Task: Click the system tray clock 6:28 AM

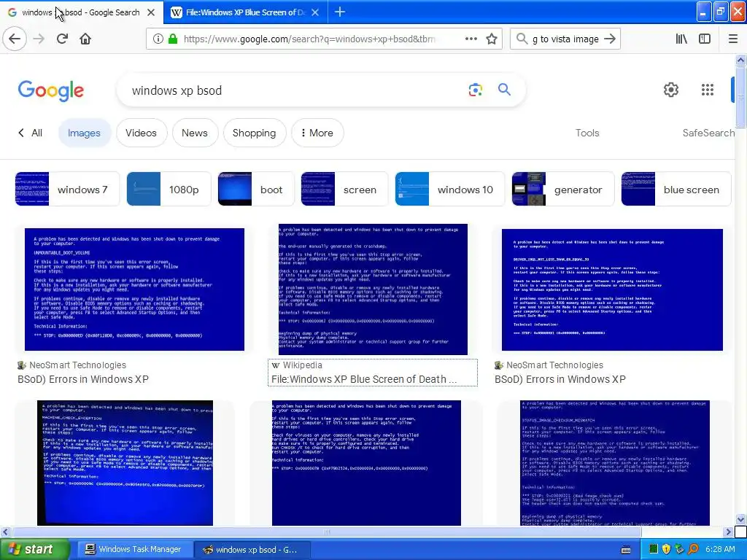Action: pos(720,549)
